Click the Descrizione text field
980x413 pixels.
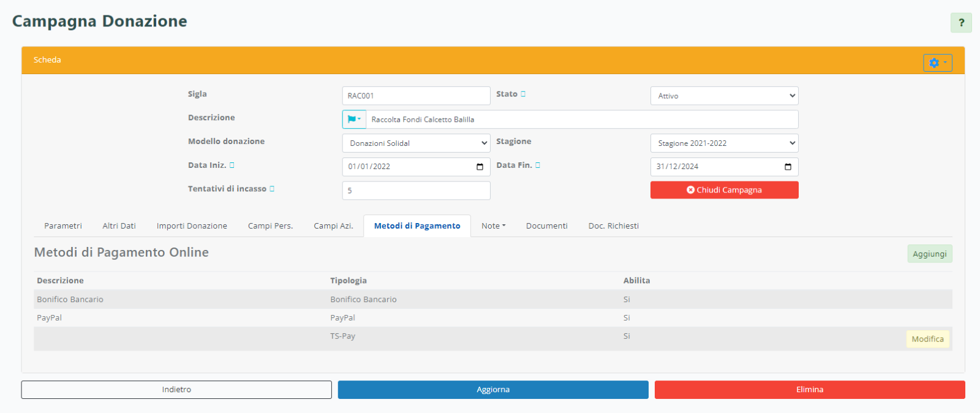coord(582,119)
